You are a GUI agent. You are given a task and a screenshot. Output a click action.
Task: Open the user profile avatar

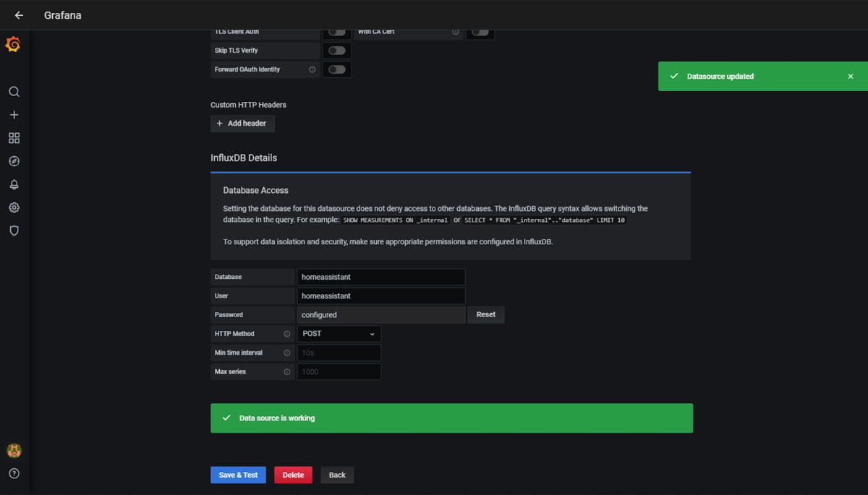click(14, 451)
